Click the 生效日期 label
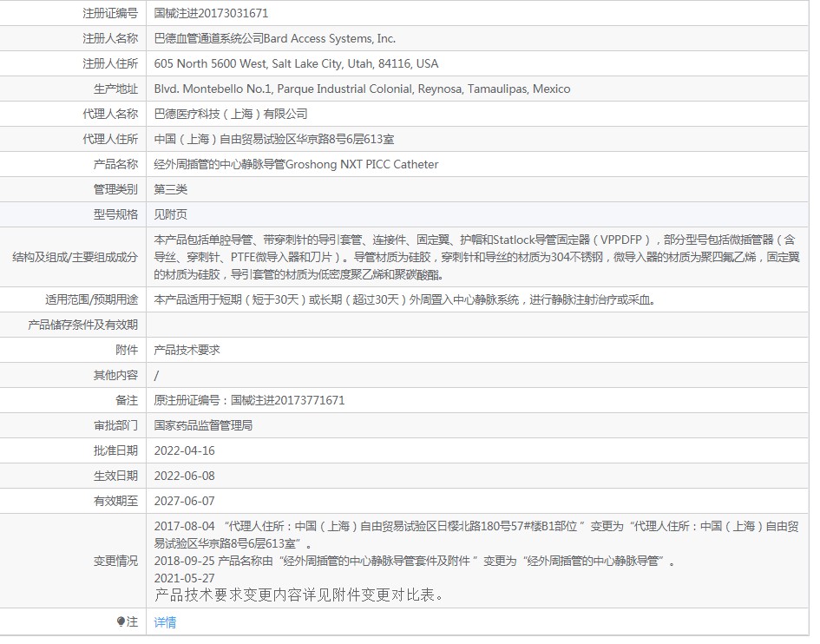Viewport: 820px width, 644px height. tap(115, 476)
